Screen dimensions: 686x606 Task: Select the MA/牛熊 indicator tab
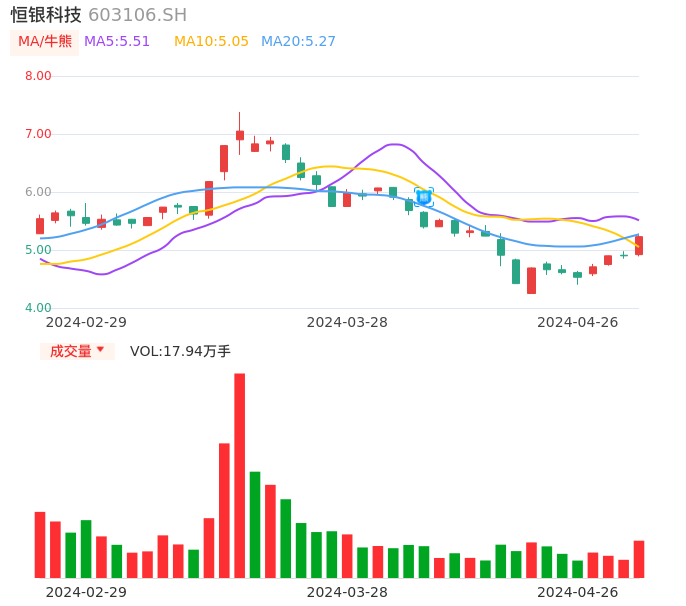click(45, 42)
